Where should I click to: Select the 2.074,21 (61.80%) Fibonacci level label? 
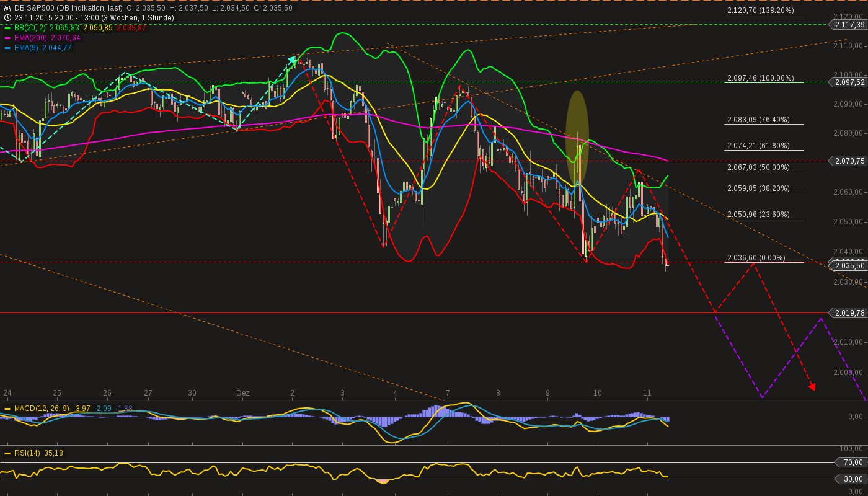pos(758,146)
